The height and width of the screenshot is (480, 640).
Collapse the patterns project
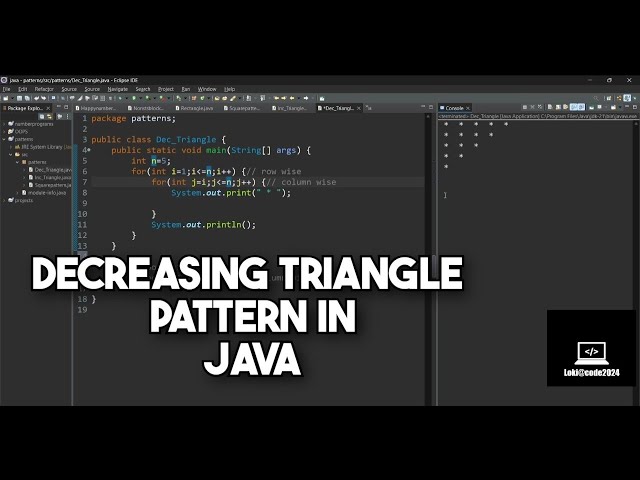coord(4,139)
